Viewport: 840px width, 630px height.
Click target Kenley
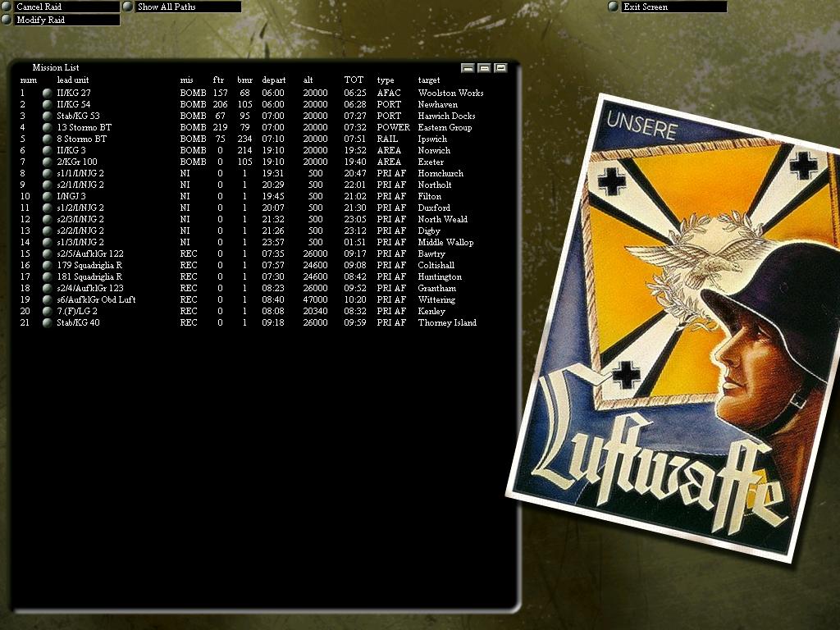point(431,311)
